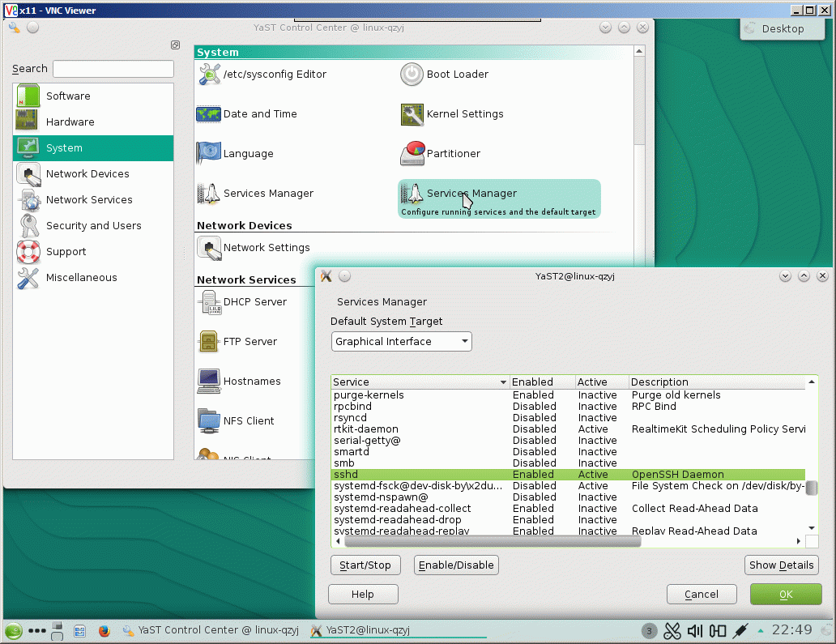Select the smartd service row

pos(569,451)
